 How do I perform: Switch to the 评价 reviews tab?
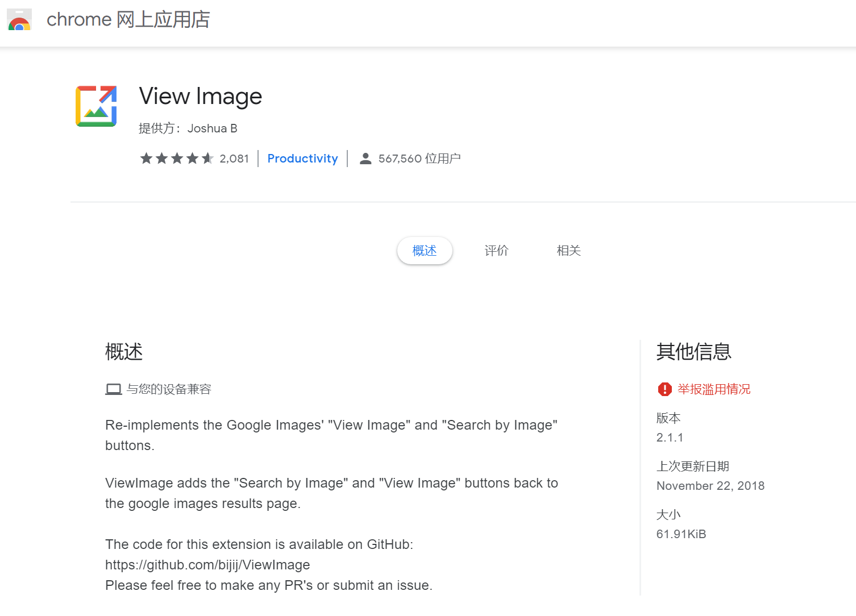coord(496,251)
